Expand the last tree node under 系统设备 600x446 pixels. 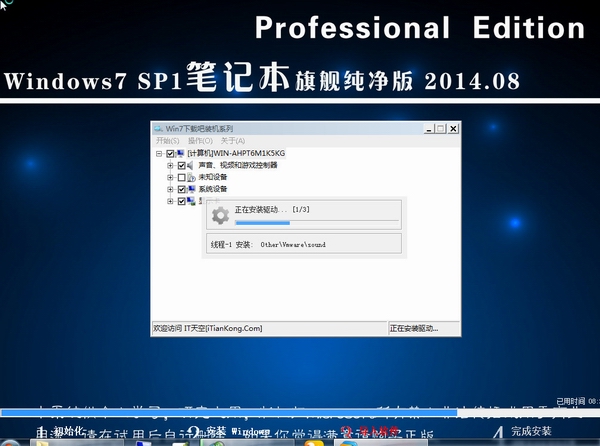coord(170,201)
